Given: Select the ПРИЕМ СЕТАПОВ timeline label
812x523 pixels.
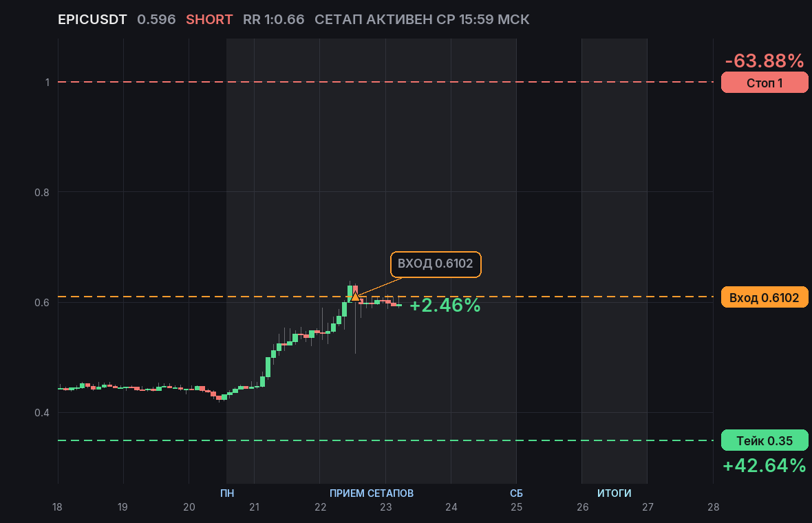Looking at the screenshot, I should click(x=372, y=493).
